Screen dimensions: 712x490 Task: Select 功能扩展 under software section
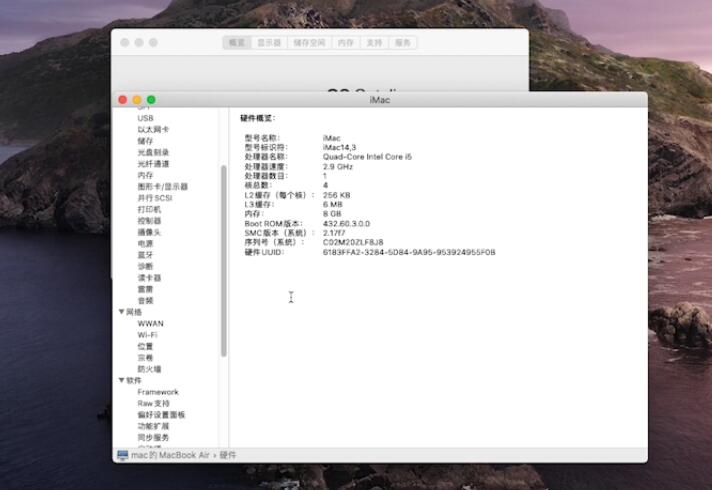(x=153, y=426)
